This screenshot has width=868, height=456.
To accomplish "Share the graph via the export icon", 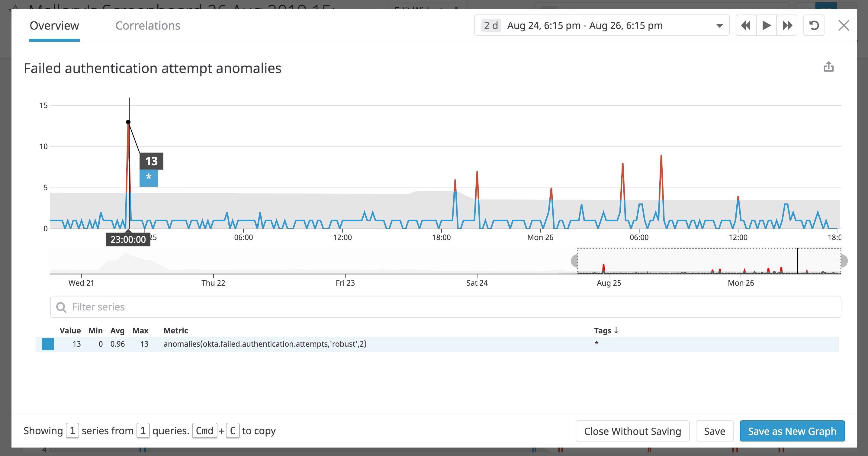I will pos(828,67).
